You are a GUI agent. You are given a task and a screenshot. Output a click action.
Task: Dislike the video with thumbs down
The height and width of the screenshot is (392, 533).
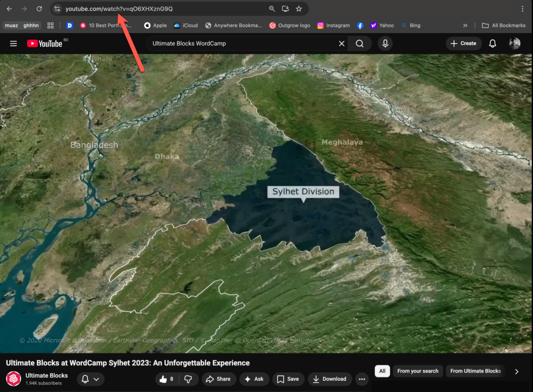pyautogui.click(x=189, y=379)
